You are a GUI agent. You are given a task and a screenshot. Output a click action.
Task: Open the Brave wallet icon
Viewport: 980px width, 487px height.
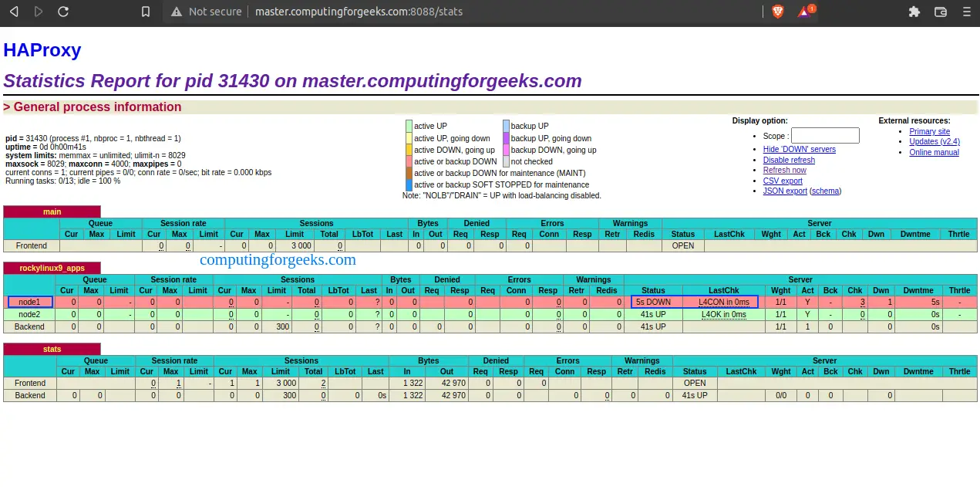(x=940, y=12)
